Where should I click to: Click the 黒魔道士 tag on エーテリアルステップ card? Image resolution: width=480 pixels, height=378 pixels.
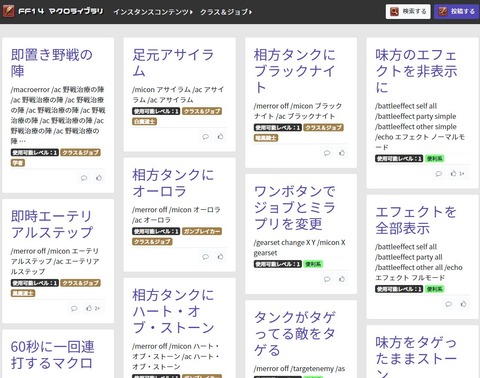[23, 293]
